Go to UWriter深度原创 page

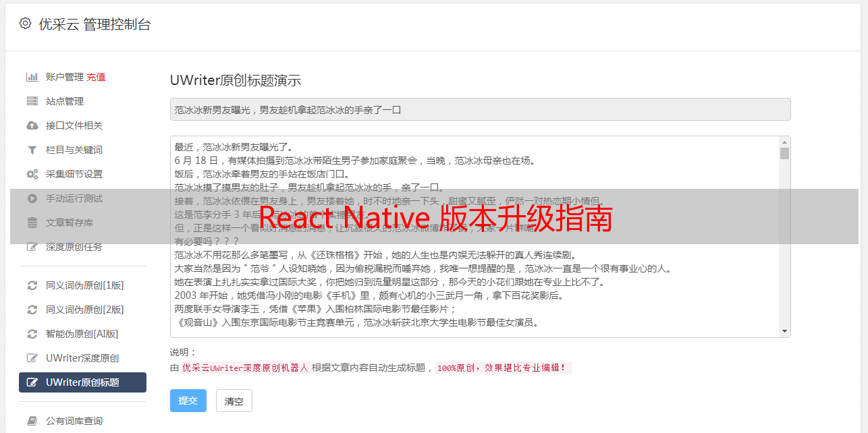(82, 358)
